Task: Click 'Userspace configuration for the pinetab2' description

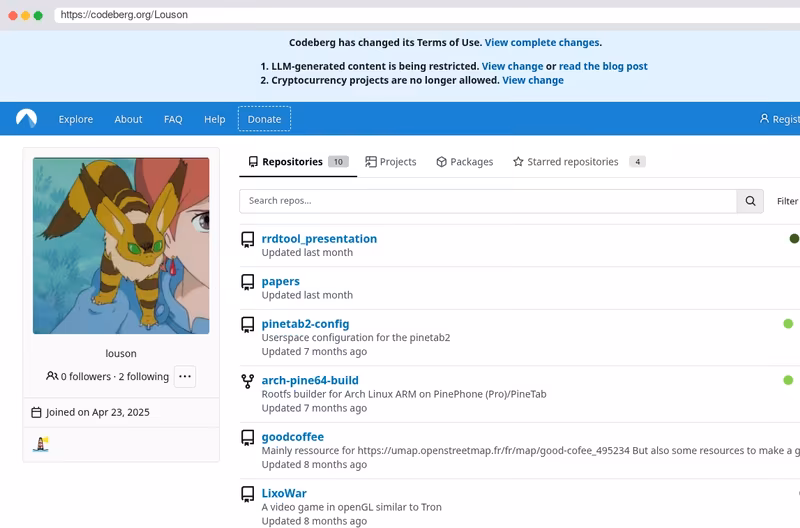Action: click(x=356, y=338)
